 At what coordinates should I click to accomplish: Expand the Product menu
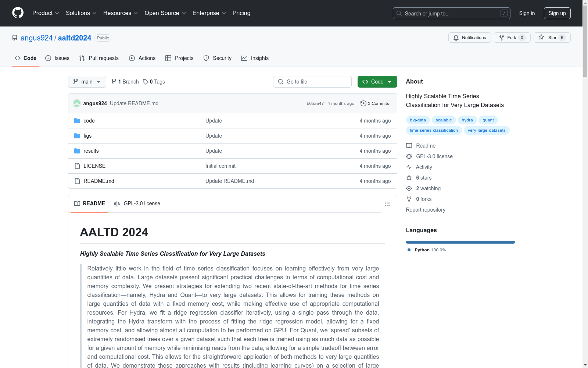[x=46, y=13]
